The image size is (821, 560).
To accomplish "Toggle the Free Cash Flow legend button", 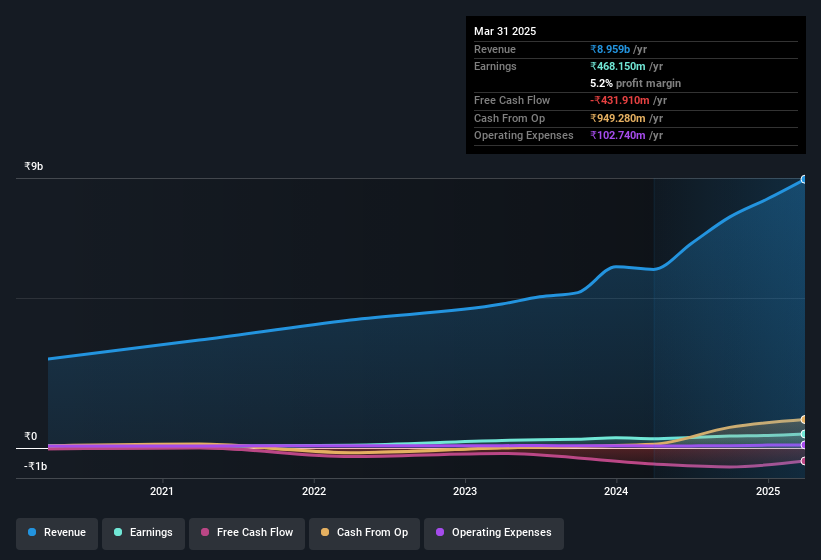I will click(247, 533).
